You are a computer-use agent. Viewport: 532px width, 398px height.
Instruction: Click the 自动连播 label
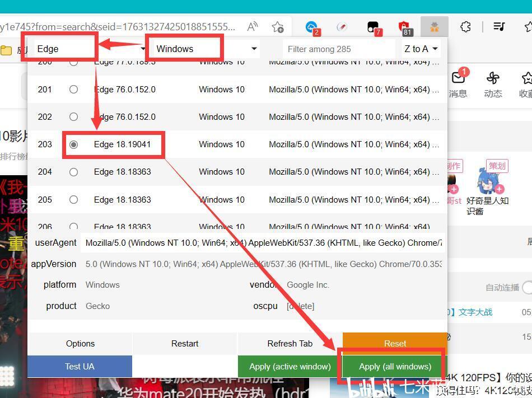click(502, 288)
